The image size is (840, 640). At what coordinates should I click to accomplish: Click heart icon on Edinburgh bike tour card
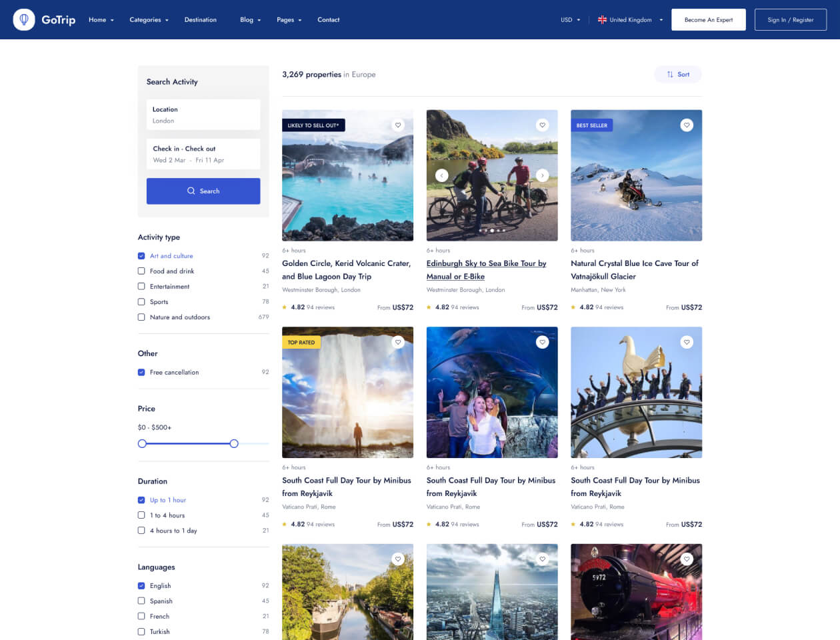[542, 125]
